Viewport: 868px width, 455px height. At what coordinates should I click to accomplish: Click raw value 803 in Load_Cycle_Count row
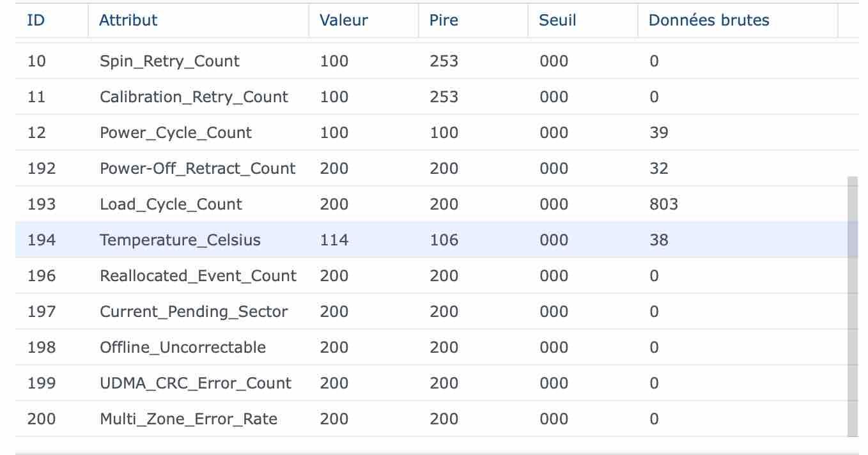pyautogui.click(x=663, y=204)
